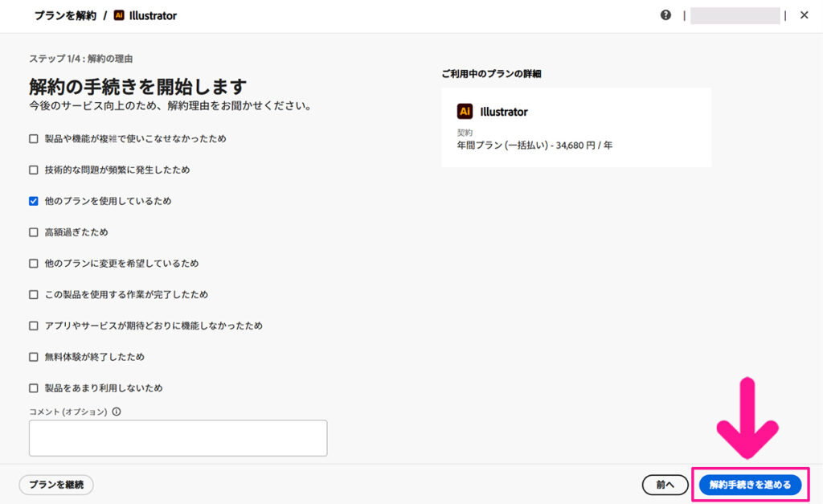
Task: Open プランを解約 in the breadcrumb
Action: [64, 14]
